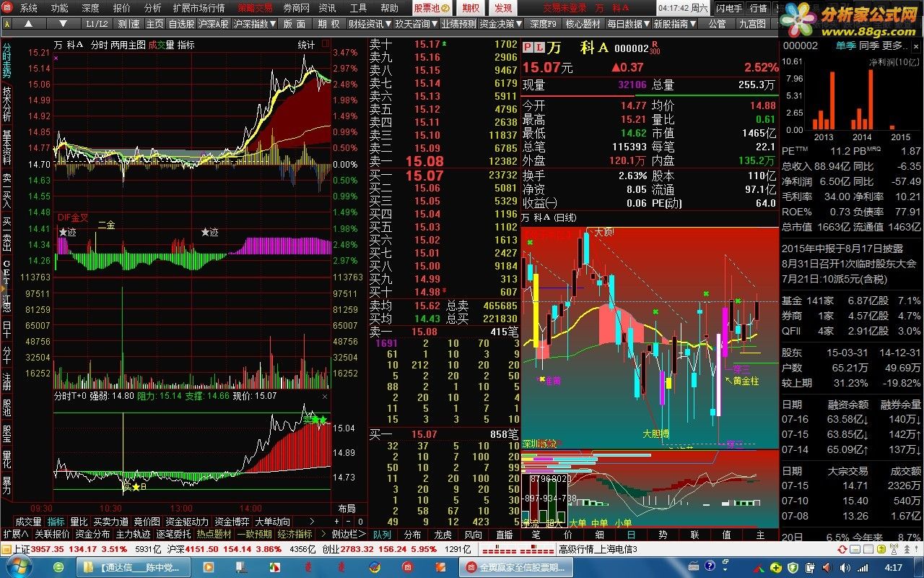Click the P badge next to the 万科A title
Screen dimensions: 924x578
528,48
